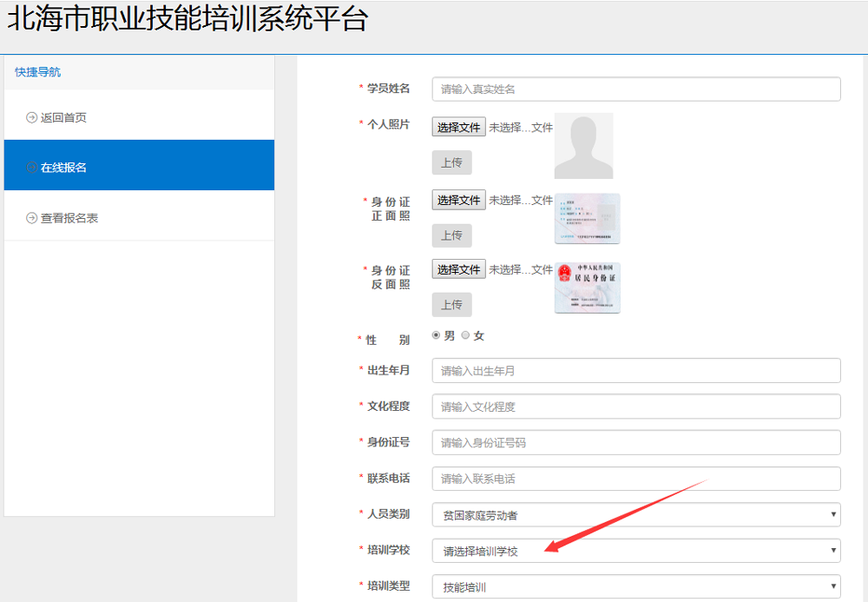The image size is (868, 602).
Task: Click the arrow icon beside 返回首页
Action: pos(31,118)
